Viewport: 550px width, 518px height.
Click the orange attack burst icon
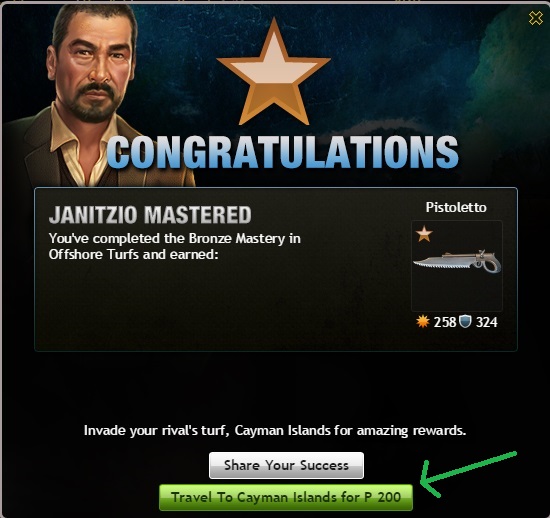click(423, 321)
